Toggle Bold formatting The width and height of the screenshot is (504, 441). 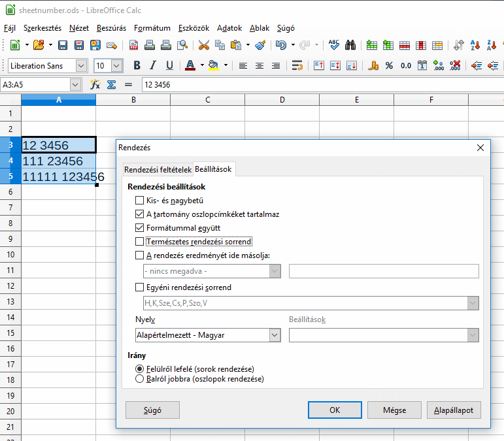137,65
